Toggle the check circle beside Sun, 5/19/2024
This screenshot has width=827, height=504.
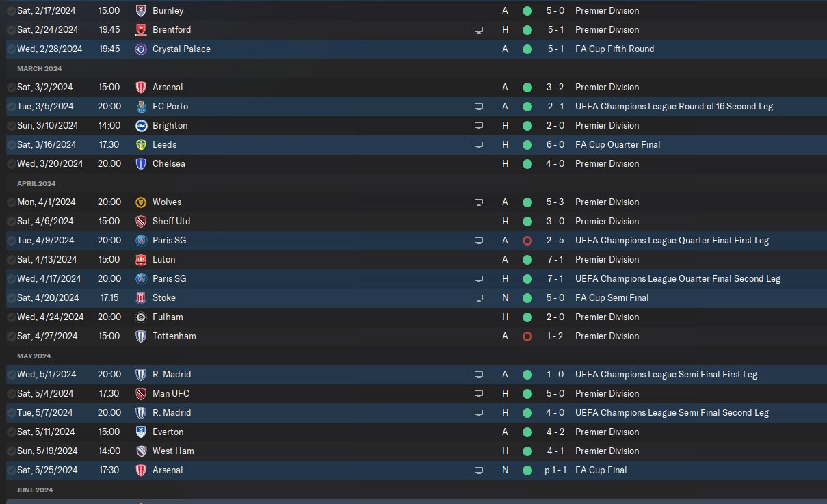pos(11,451)
